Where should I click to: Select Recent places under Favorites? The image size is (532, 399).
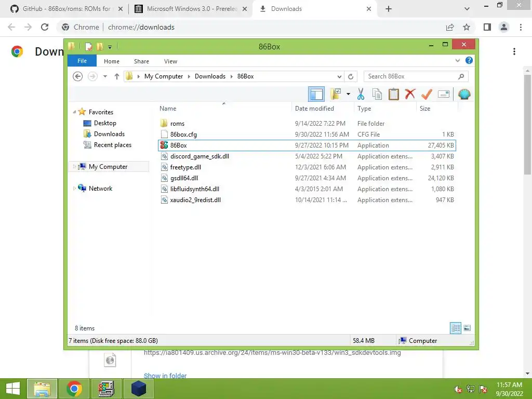tap(113, 145)
